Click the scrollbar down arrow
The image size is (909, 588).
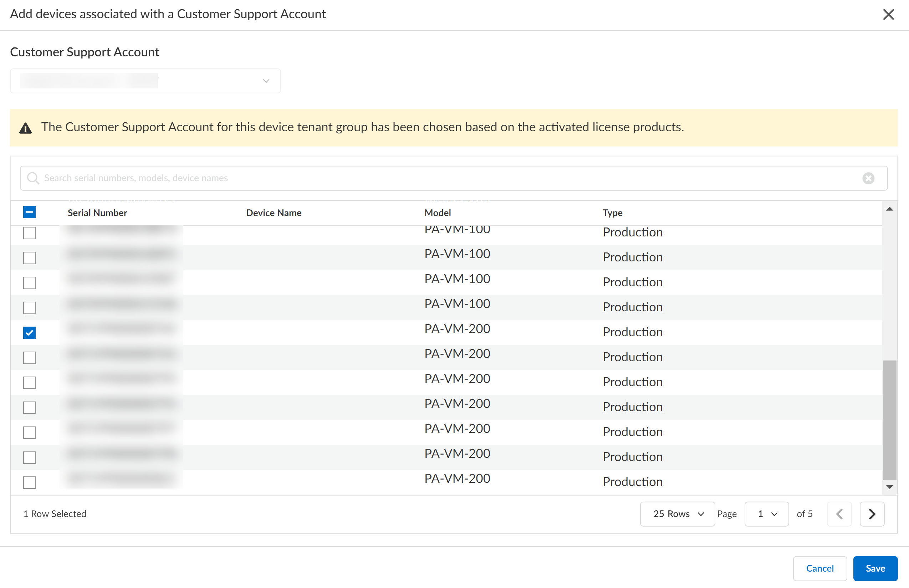coord(889,487)
